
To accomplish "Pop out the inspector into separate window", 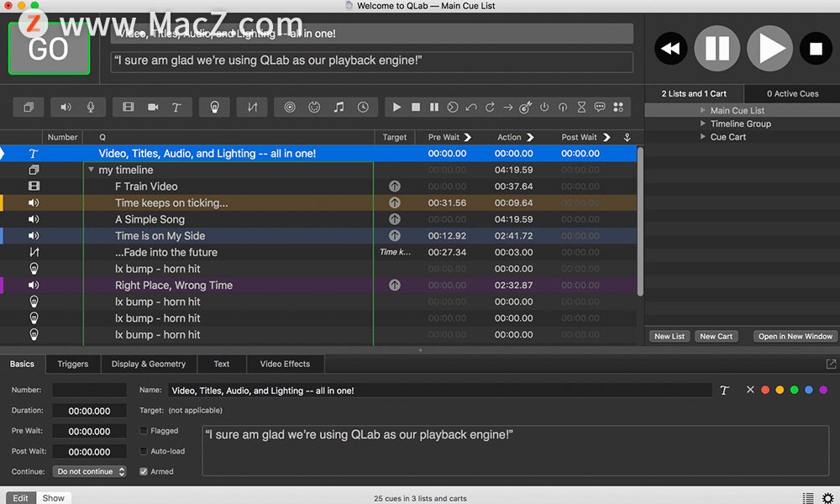I will 831,365.
